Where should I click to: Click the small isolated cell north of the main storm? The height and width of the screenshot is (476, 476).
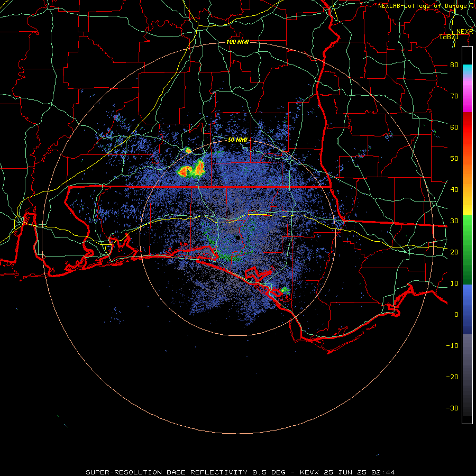click(188, 150)
